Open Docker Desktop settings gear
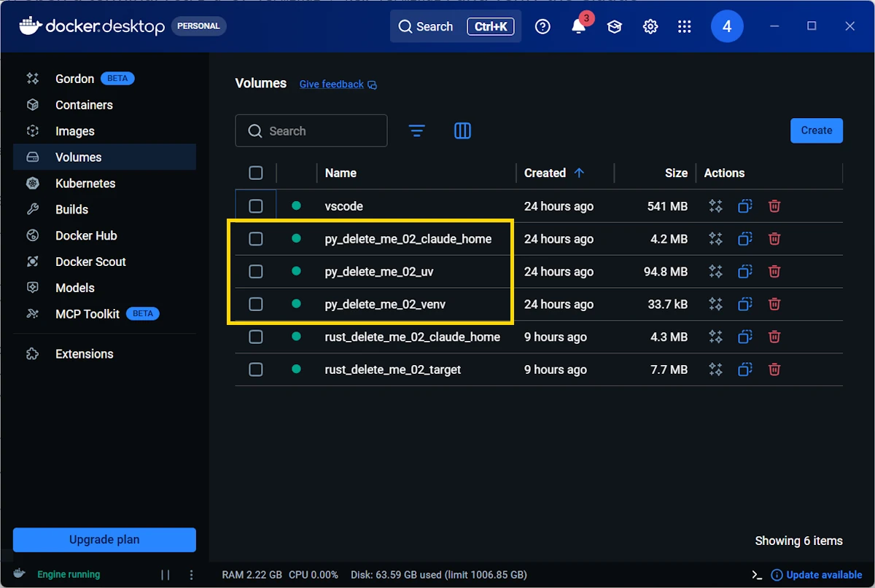This screenshot has height=588, width=875. point(650,26)
